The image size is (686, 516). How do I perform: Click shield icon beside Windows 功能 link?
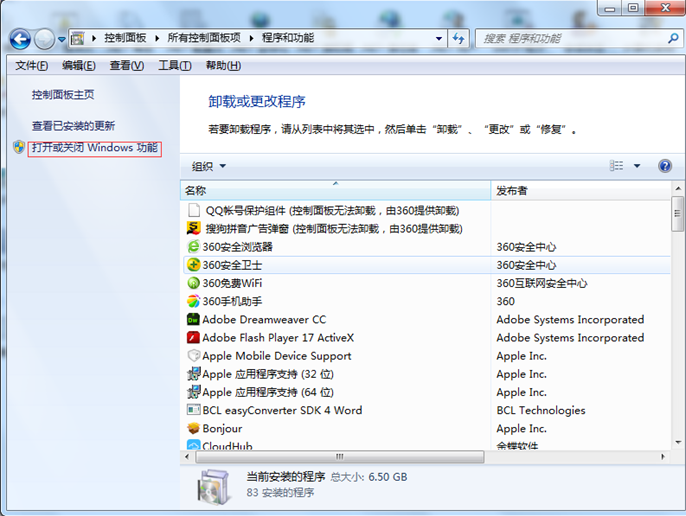point(19,147)
